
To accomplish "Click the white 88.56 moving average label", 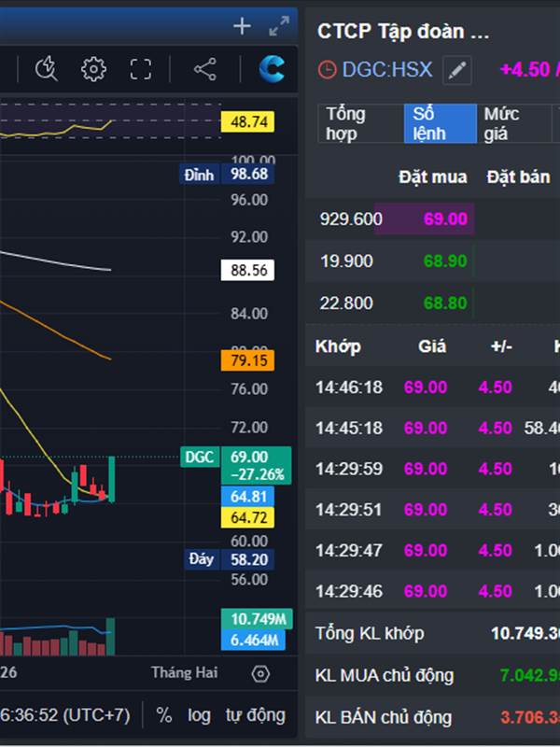I will tap(247, 270).
